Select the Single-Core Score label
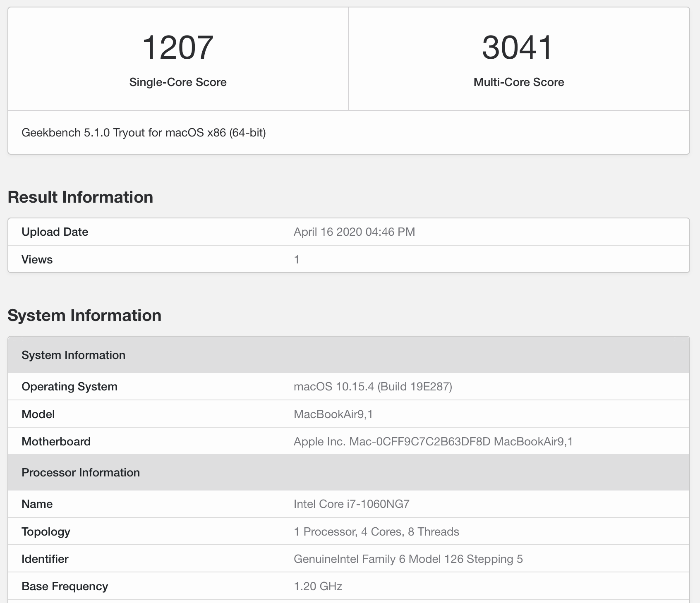Viewport: 700px width, 603px height. [178, 82]
